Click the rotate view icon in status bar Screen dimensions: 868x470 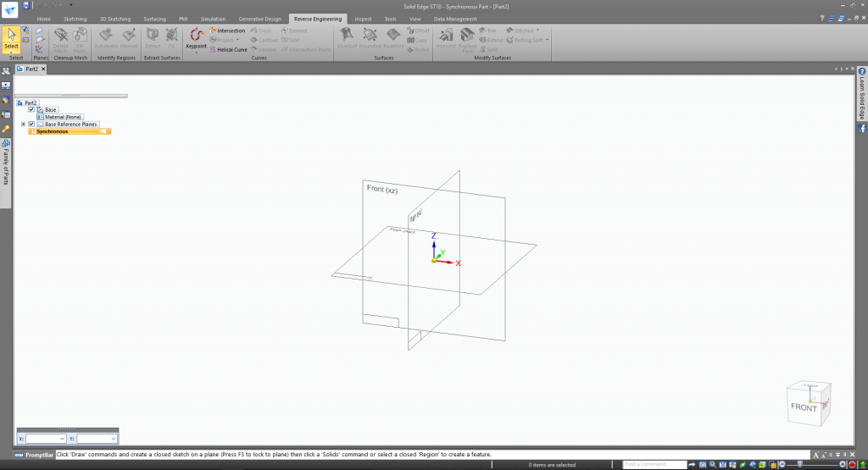tap(743, 465)
